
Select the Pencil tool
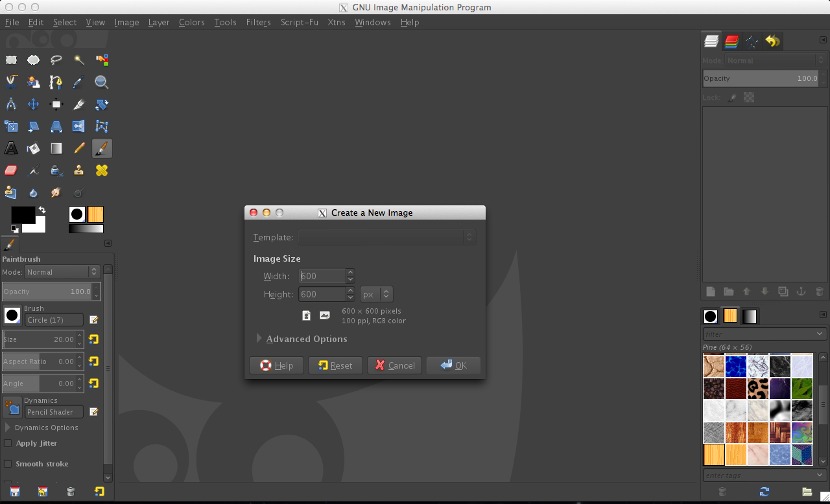(79, 148)
